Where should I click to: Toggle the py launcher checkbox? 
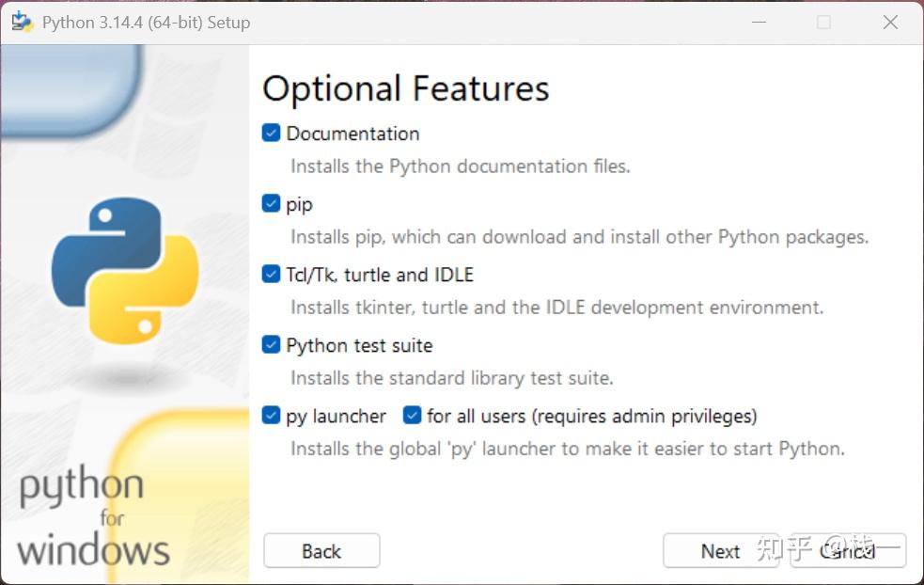[x=271, y=416]
